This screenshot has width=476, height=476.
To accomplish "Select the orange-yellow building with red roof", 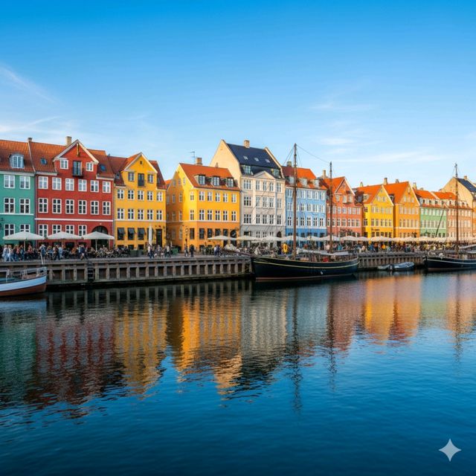I will click(x=202, y=205).
